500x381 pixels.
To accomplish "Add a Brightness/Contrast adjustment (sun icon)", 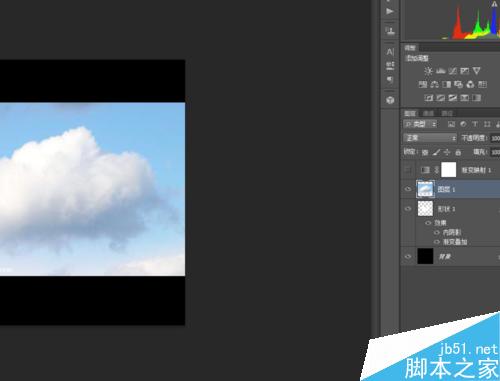I will (428, 71).
